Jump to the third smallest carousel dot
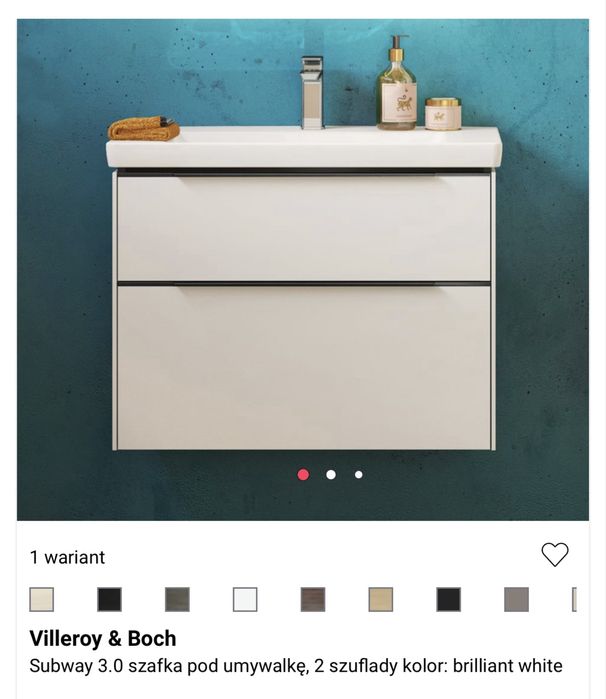The height and width of the screenshot is (699, 606). (x=359, y=475)
